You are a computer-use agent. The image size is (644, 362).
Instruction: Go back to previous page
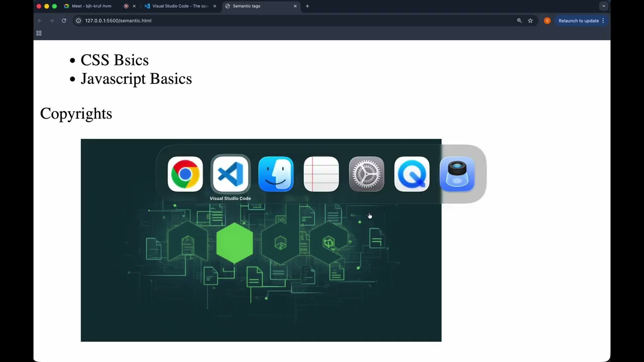point(40,21)
